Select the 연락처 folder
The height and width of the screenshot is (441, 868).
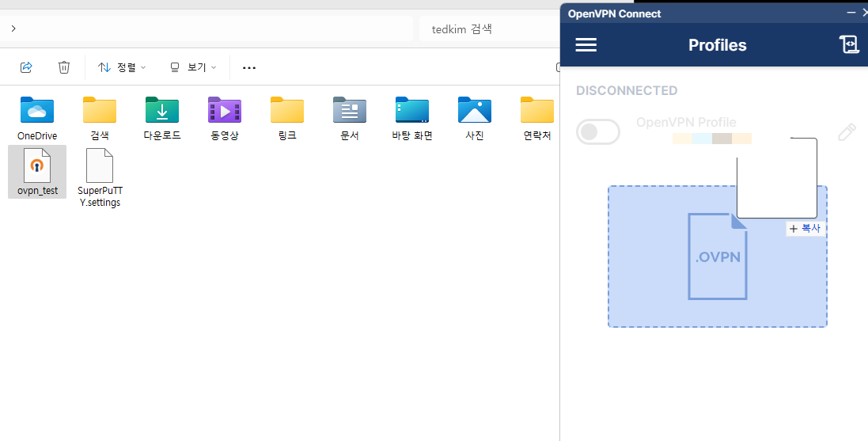[x=537, y=118]
